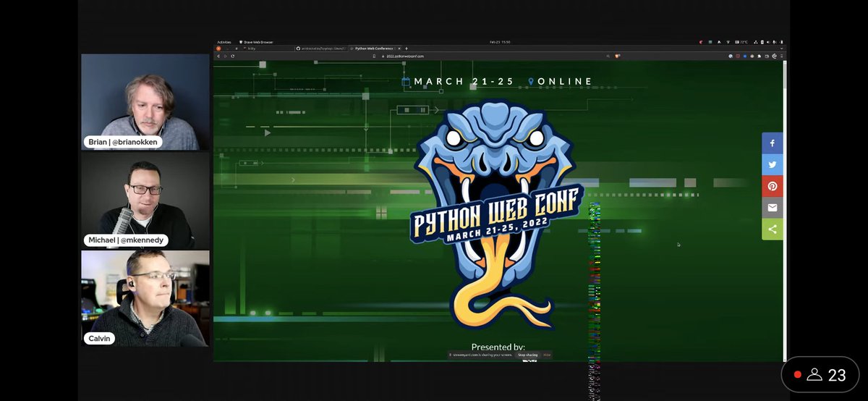Image resolution: width=868 pixels, height=401 pixels.
Task: Select Michael's video feed
Action: coord(145,200)
